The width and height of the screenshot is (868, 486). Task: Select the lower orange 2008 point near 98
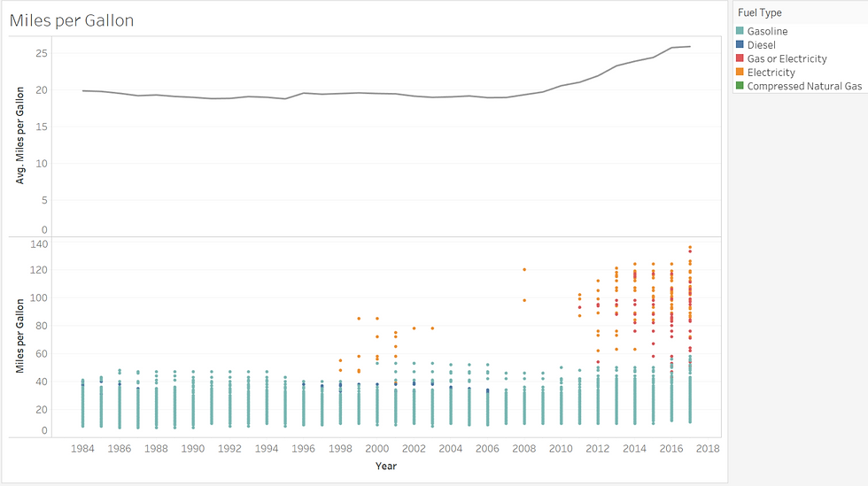pyautogui.click(x=524, y=301)
